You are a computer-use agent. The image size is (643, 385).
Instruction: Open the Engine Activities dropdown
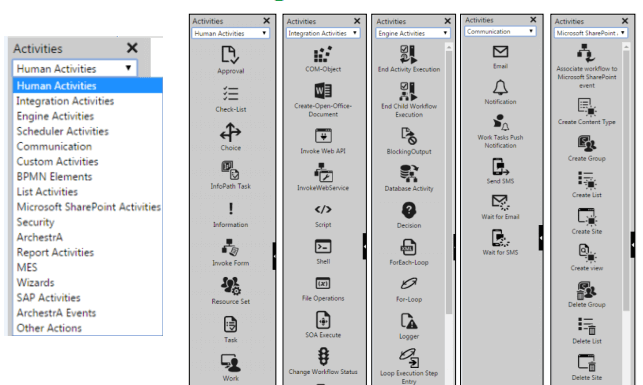pos(413,33)
